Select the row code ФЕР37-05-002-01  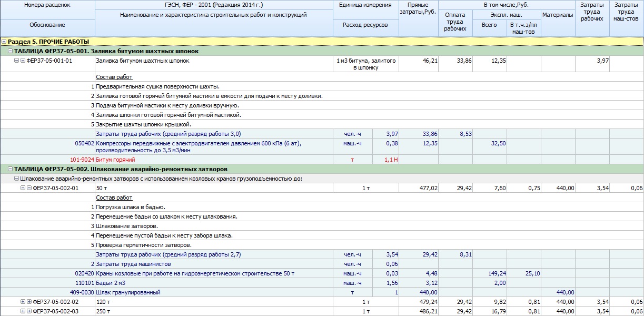click(56, 188)
